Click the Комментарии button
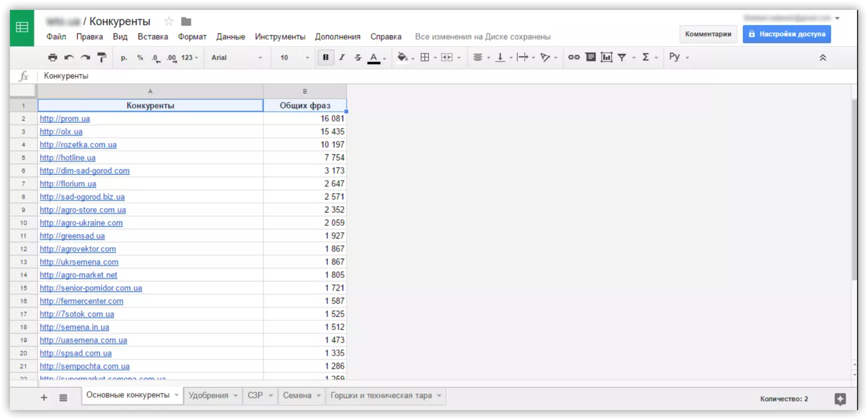 pyautogui.click(x=708, y=34)
